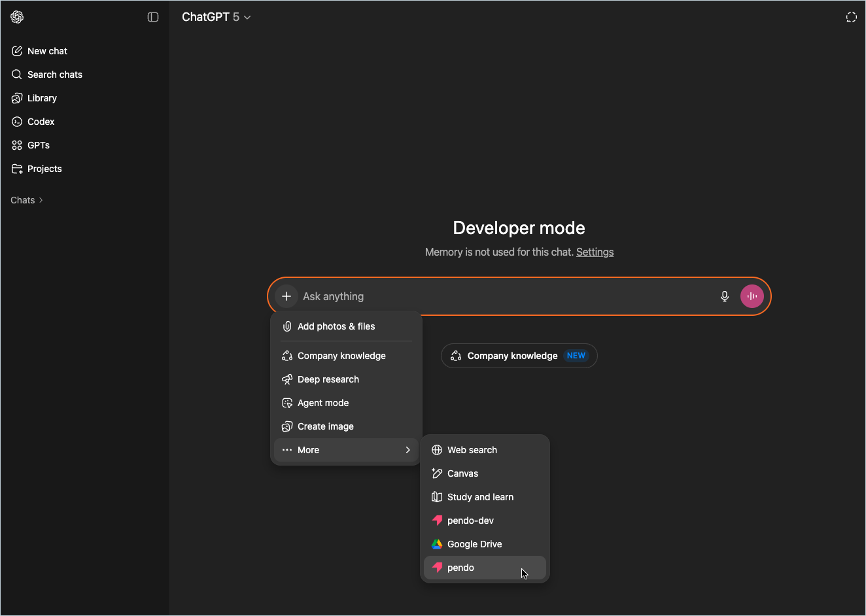Follow the Settings link under Developer mode
The height and width of the screenshot is (616, 866).
click(x=595, y=252)
